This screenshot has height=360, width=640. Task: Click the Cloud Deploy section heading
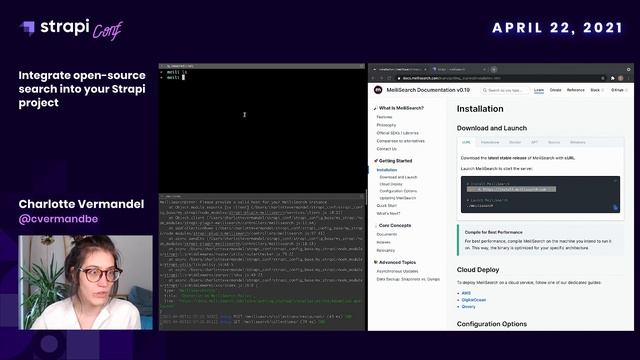pyautogui.click(x=478, y=270)
